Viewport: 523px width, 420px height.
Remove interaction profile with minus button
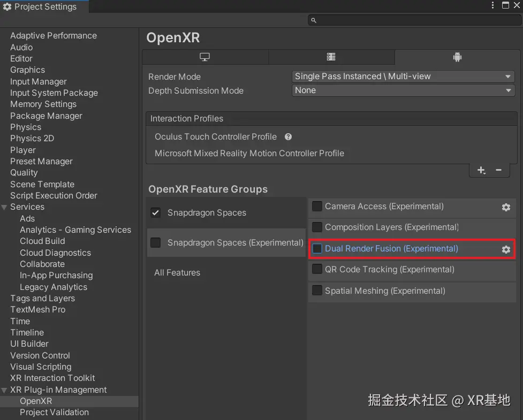click(x=499, y=170)
